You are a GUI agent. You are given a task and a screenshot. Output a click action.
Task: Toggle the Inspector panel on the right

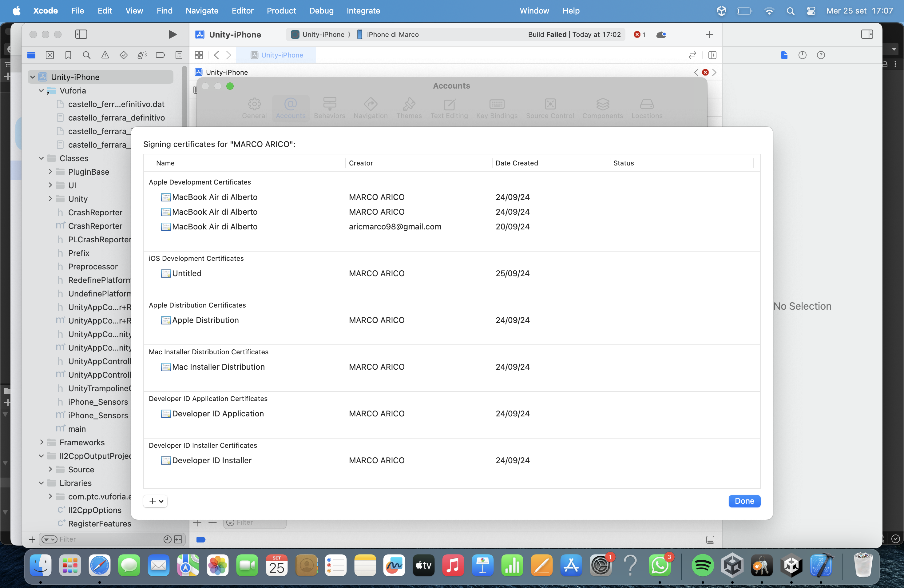867,34
